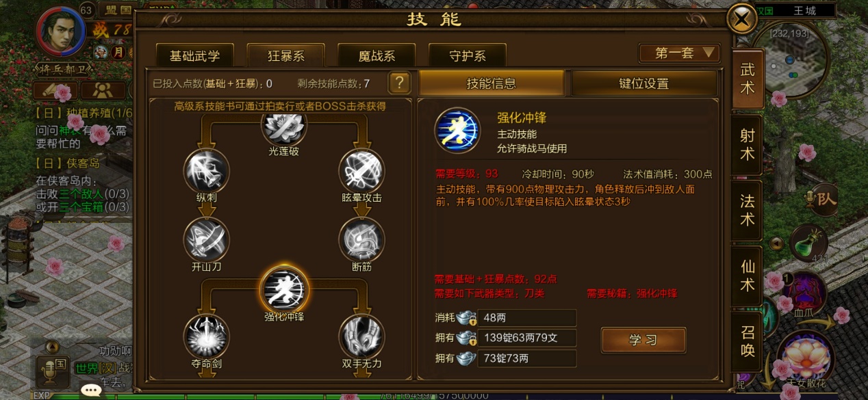The width and height of the screenshot is (868, 400).
Task: Switch to the 守护系 tab
Action: [468, 55]
